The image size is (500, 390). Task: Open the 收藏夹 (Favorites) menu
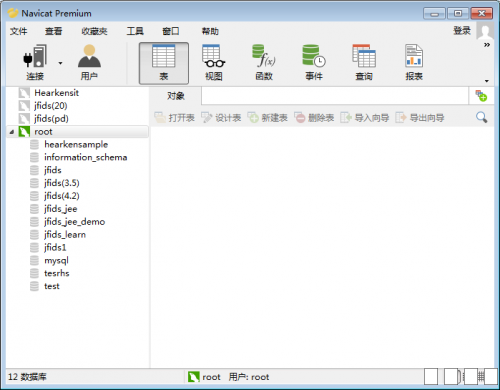tap(94, 31)
